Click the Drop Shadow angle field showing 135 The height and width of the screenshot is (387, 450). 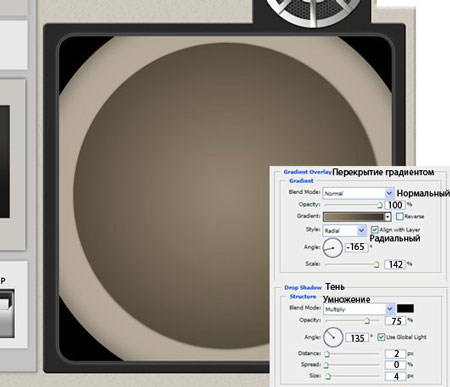[357, 338]
